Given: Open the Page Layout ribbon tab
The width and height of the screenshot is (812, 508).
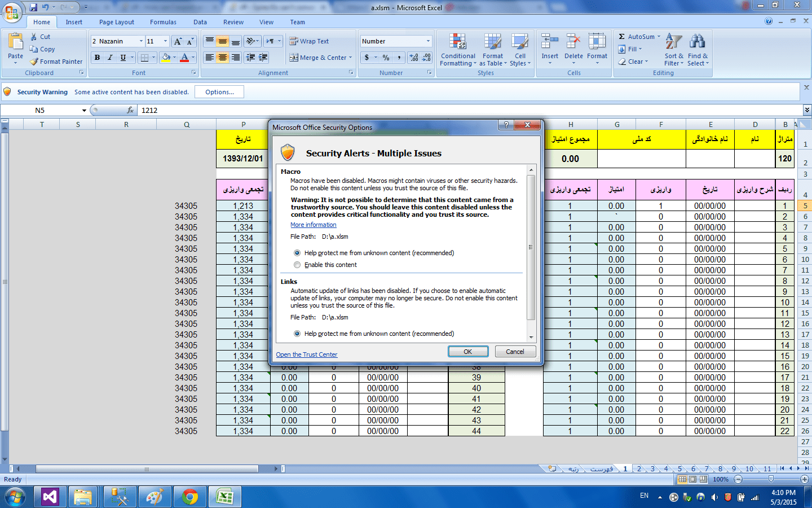Looking at the screenshot, I should tap(117, 22).
